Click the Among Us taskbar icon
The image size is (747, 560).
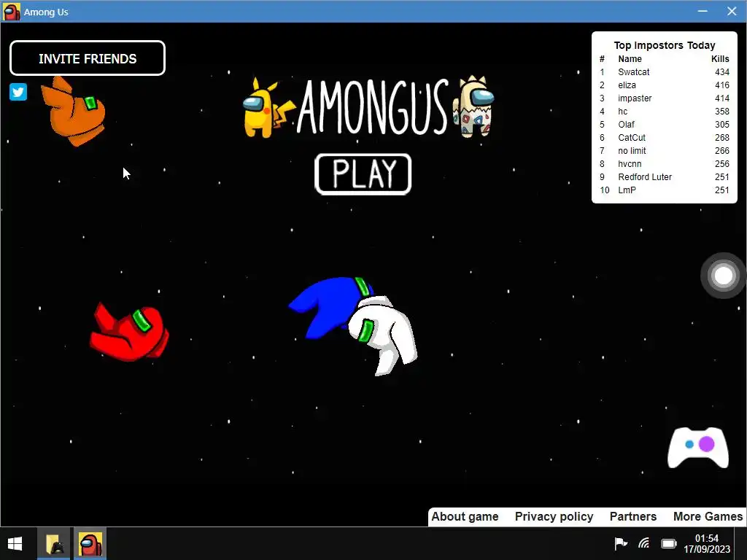(90, 544)
